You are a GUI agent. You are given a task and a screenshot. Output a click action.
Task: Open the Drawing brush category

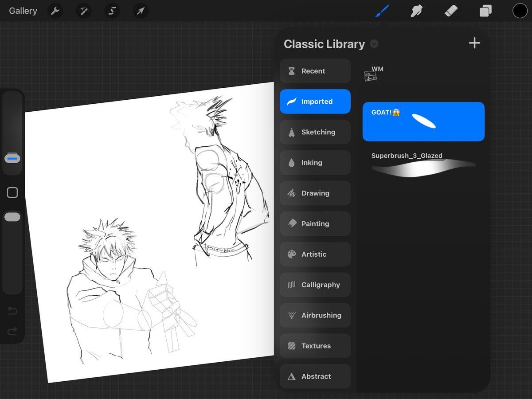point(315,193)
